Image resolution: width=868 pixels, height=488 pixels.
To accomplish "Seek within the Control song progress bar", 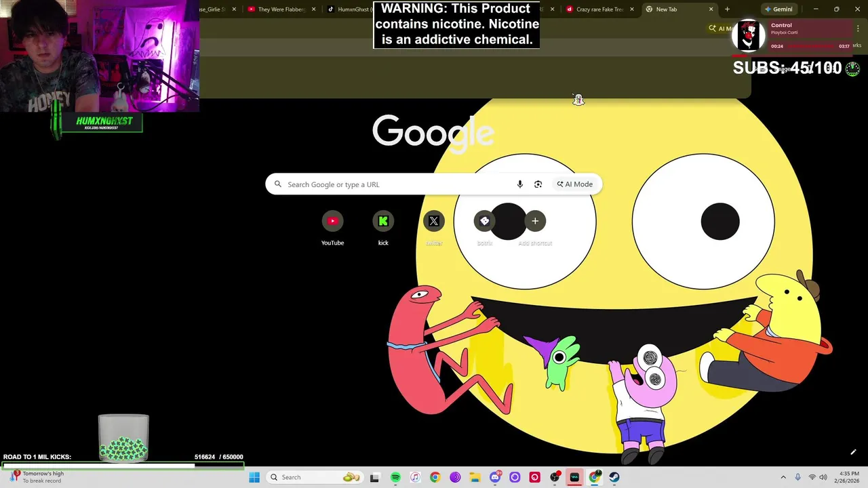I will pyautogui.click(x=811, y=46).
